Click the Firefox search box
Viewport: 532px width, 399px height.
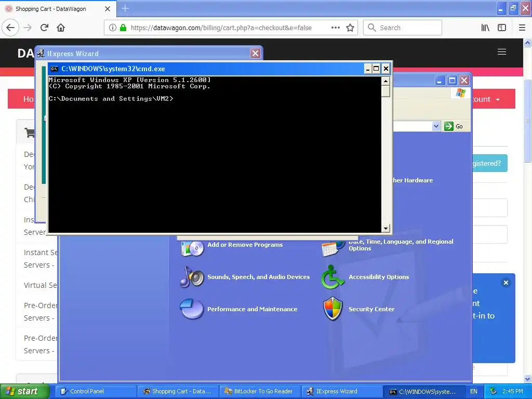(403, 28)
